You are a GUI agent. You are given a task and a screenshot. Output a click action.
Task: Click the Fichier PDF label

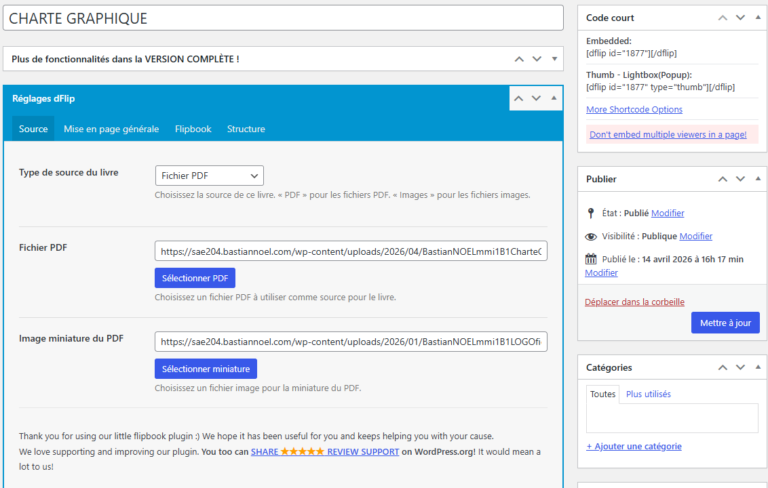pos(43,248)
